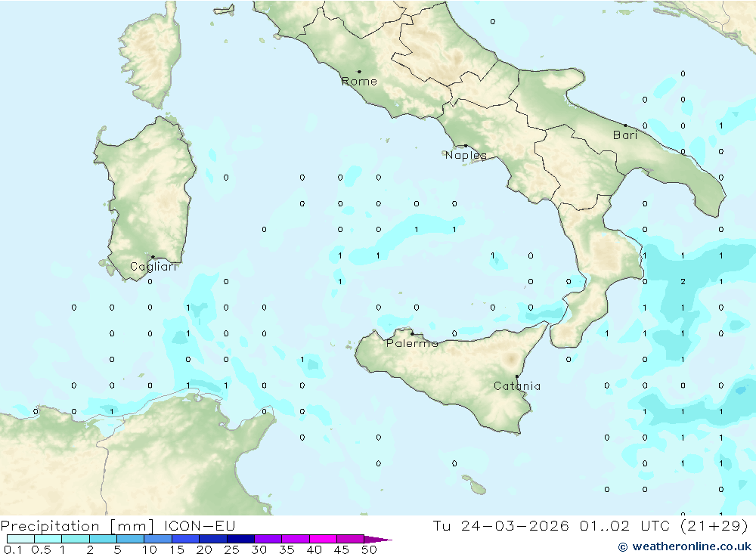Click Corsica island on the map
This screenshot has height=554, width=756.
pos(150,55)
